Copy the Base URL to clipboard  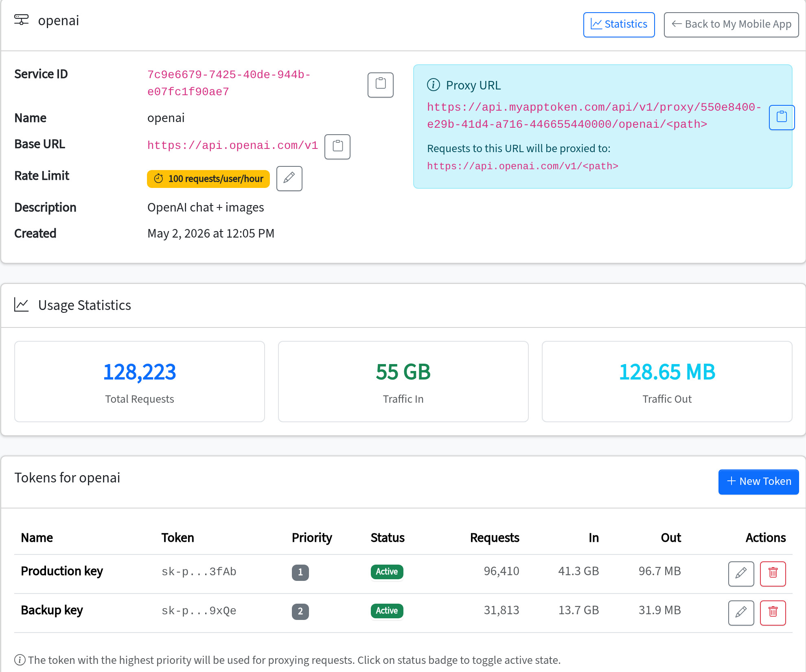(337, 146)
